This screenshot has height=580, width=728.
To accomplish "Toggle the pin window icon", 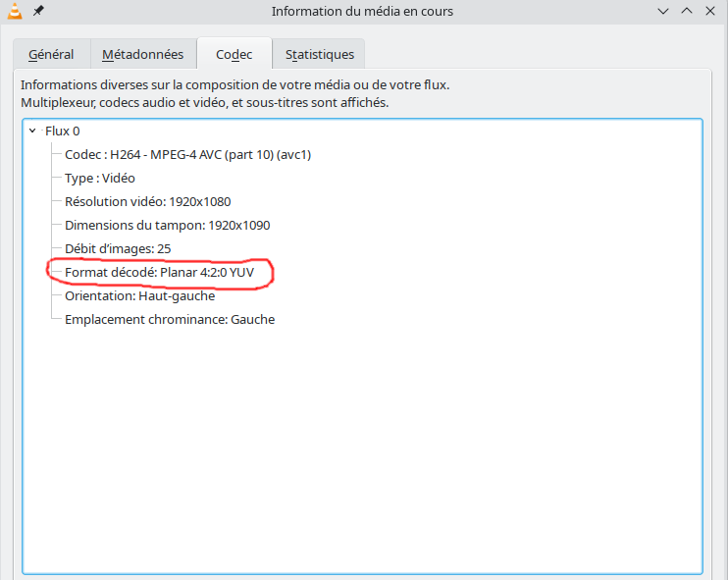I will (38, 11).
